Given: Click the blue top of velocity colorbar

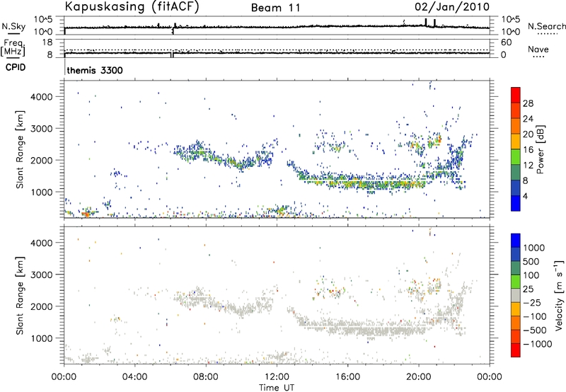Looking at the screenshot, I should [516, 241].
